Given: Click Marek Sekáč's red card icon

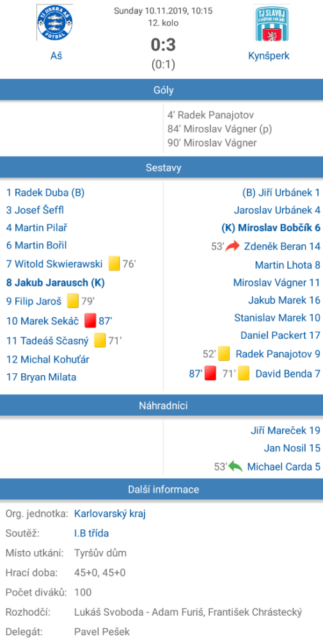Looking at the screenshot, I should click(90, 320).
